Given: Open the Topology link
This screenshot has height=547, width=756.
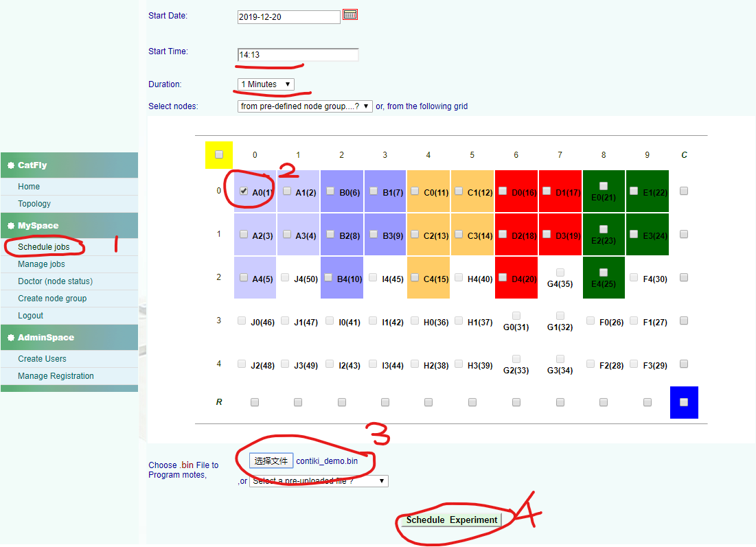Looking at the screenshot, I should coord(34,203).
